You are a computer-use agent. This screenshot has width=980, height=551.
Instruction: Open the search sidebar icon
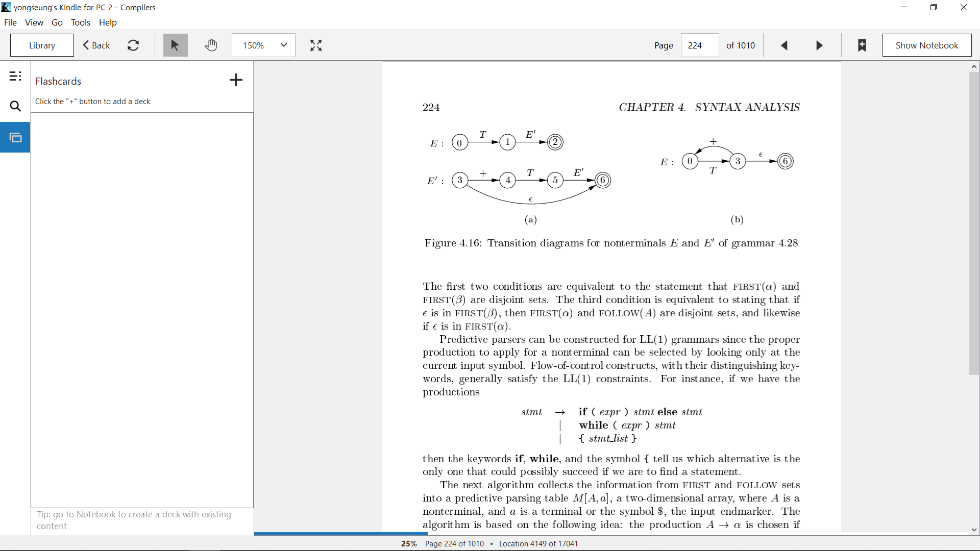click(15, 106)
